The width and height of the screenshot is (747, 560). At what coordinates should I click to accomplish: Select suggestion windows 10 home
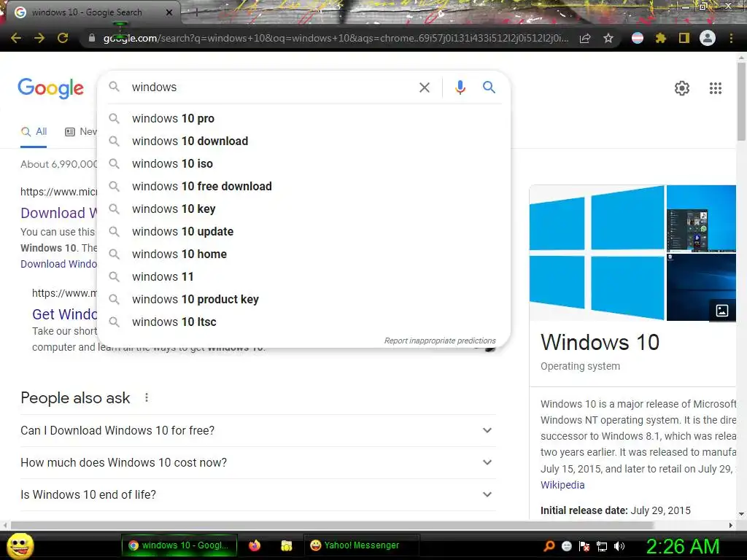[303, 254]
